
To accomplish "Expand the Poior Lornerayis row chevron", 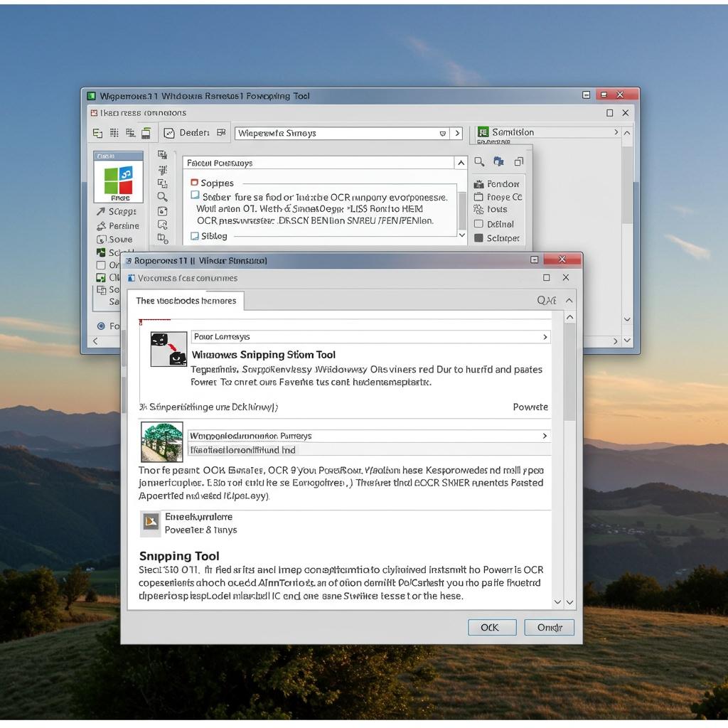I will [545, 337].
